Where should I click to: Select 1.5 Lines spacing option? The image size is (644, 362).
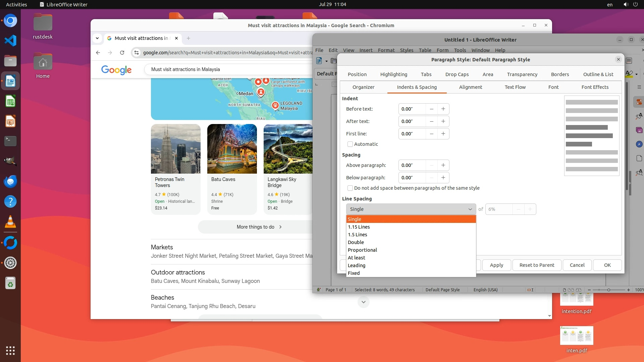pos(358,235)
